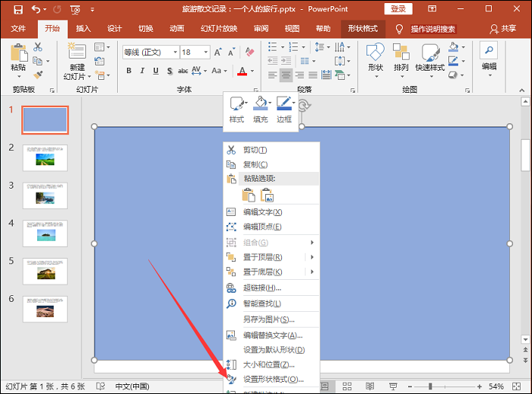Open 编辑 editing group button

click(x=489, y=59)
